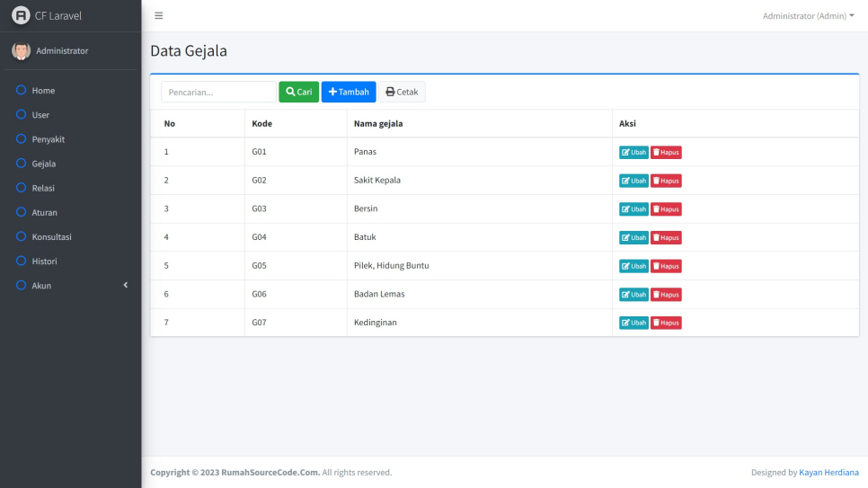Open Administrator (Admin) dropdown menu

808,15
